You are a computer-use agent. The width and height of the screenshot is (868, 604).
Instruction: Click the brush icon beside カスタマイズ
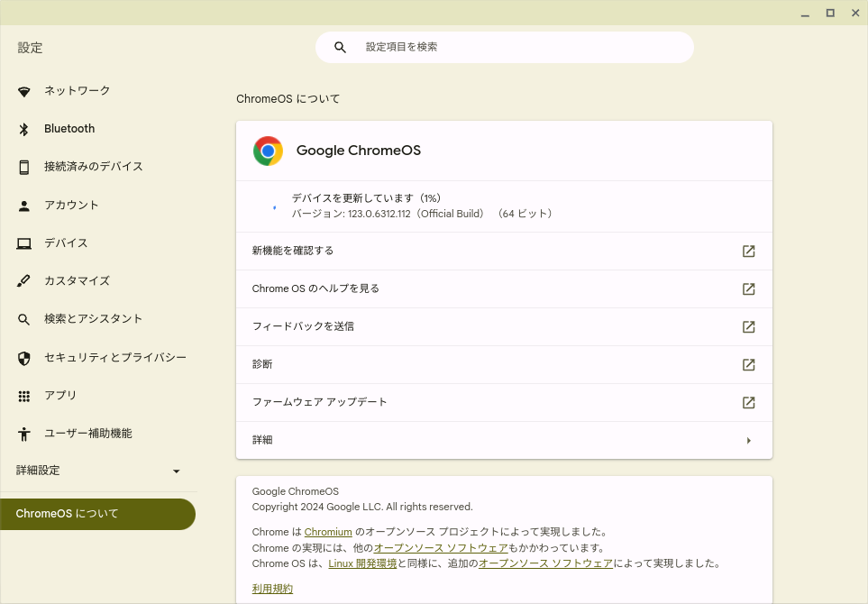tap(23, 281)
